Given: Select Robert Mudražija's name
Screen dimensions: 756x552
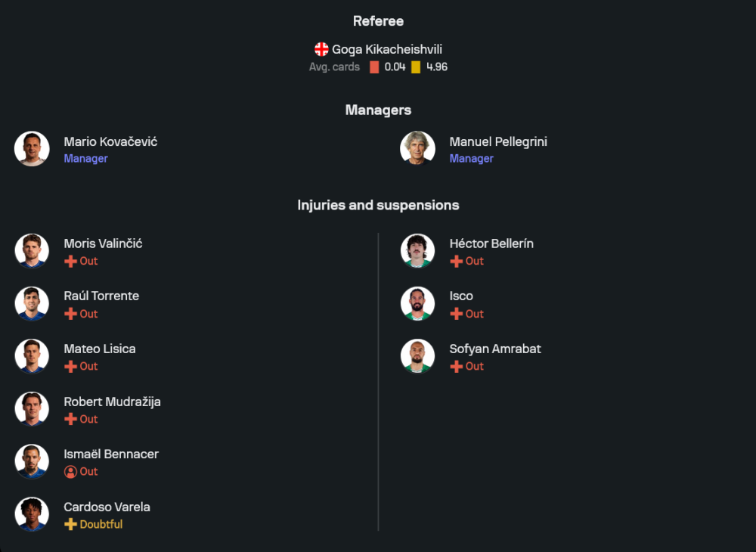Looking at the screenshot, I should click(112, 402).
